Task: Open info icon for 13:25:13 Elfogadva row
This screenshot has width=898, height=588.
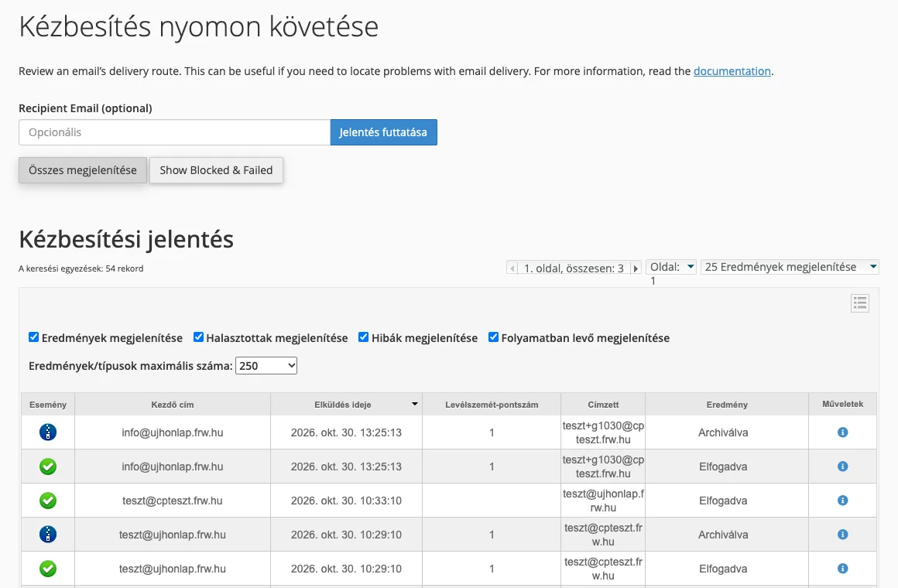Action: [x=842, y=466]
